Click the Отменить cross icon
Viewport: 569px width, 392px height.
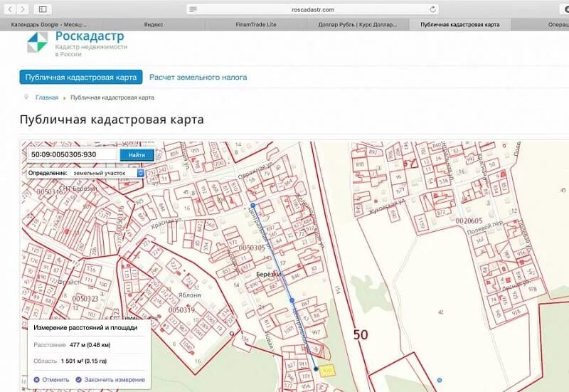click(x=37, y=380)
